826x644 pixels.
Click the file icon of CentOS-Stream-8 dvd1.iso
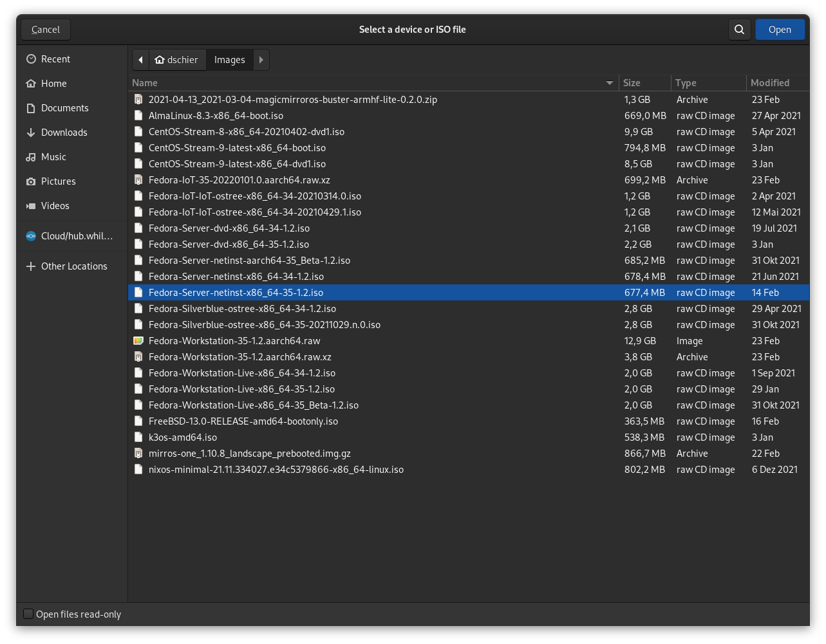pos(138,132)
